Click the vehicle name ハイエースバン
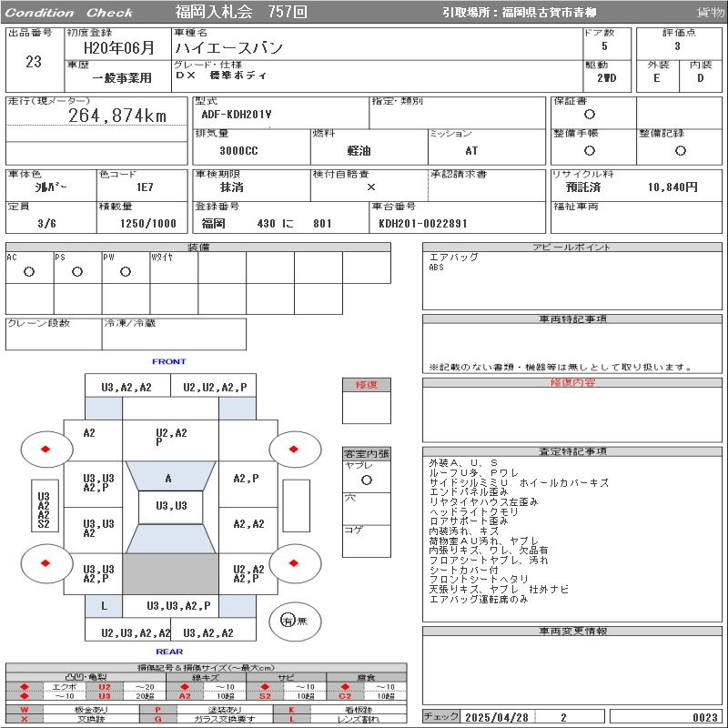The width and height of the screenshot is (728, 728). 228,48
